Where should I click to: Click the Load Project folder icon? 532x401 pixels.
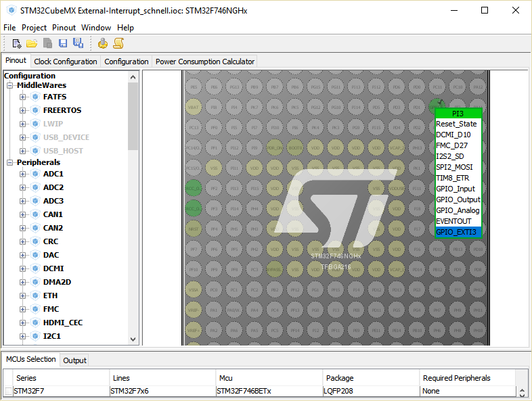pyautogui.click(x=32, y=43)
